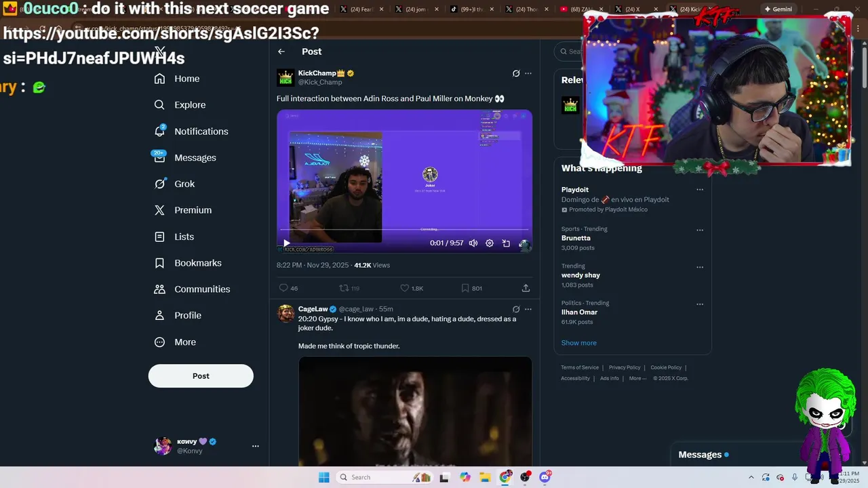This screenshot has height=488, width=868.
Task: Open Windows Start menu
Action: pyautogui.click(x=324, y=477)
